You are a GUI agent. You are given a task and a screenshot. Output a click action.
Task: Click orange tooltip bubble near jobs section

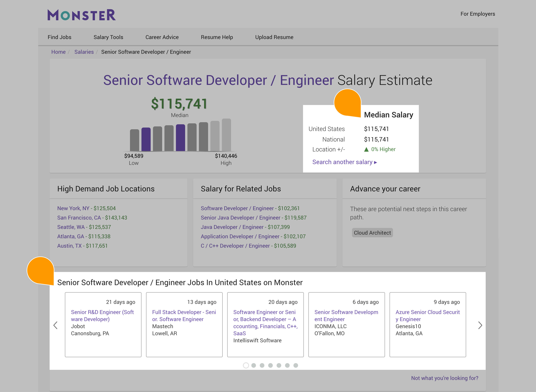pyautogui.click(x=40, y=270)
